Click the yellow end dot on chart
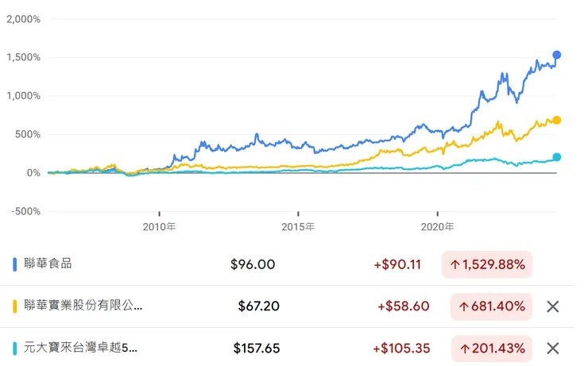The image size is (588, 366). click(557, 120)
